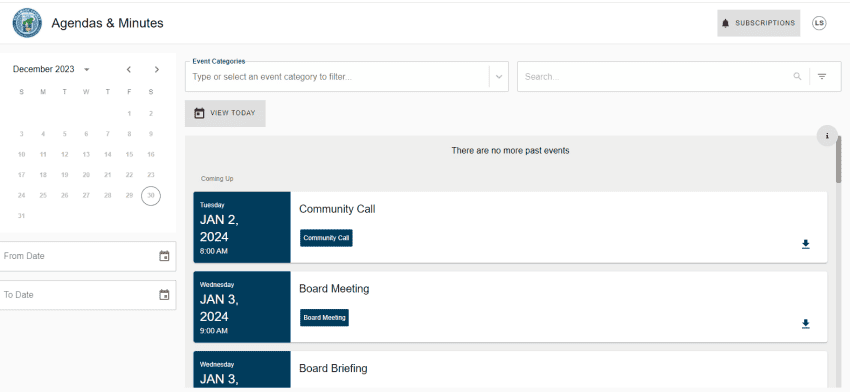Click the info circle icon

[827, 136]
